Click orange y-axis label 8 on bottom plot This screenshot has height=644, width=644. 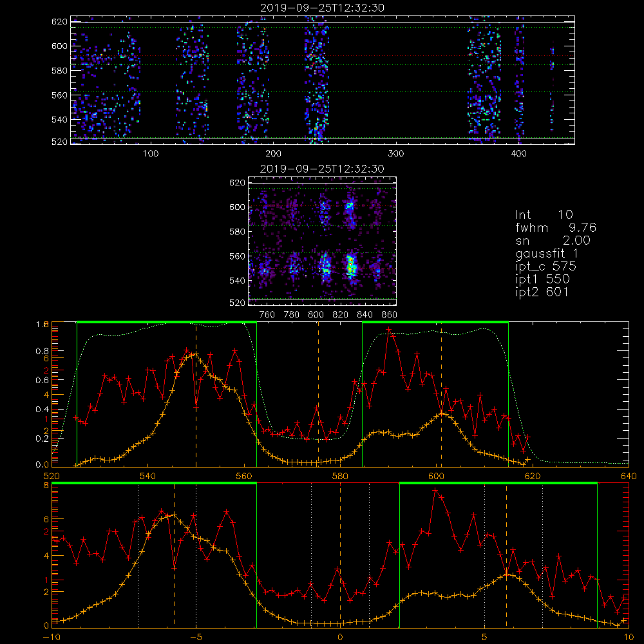click(x=46, y=486)
